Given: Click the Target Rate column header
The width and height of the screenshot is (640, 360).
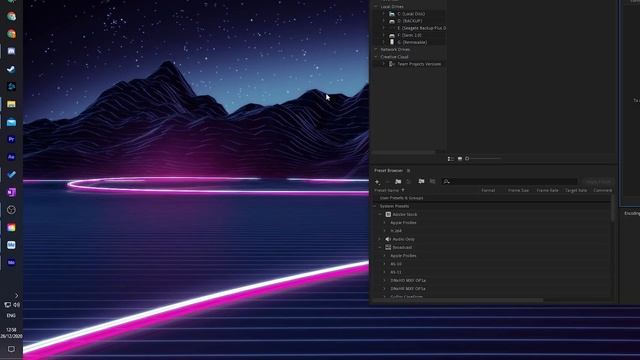Looking at the screenshot, I should coord(576,190).
